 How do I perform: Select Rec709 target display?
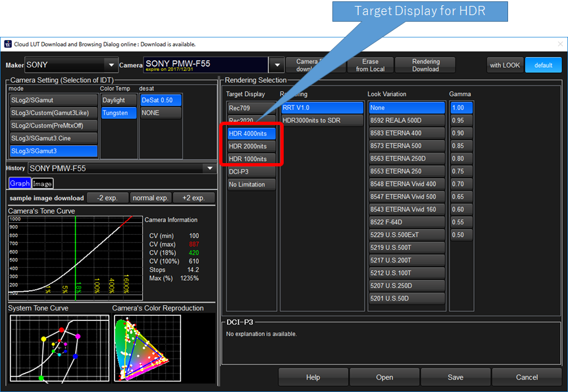click(251, 108)
